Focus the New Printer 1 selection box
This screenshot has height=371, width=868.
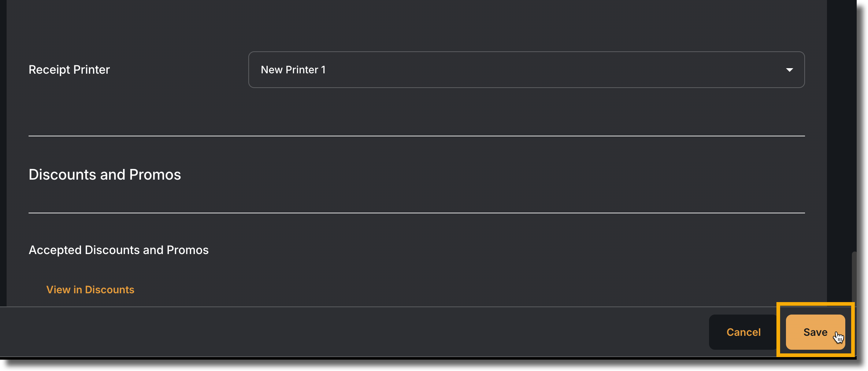(526, 70)
